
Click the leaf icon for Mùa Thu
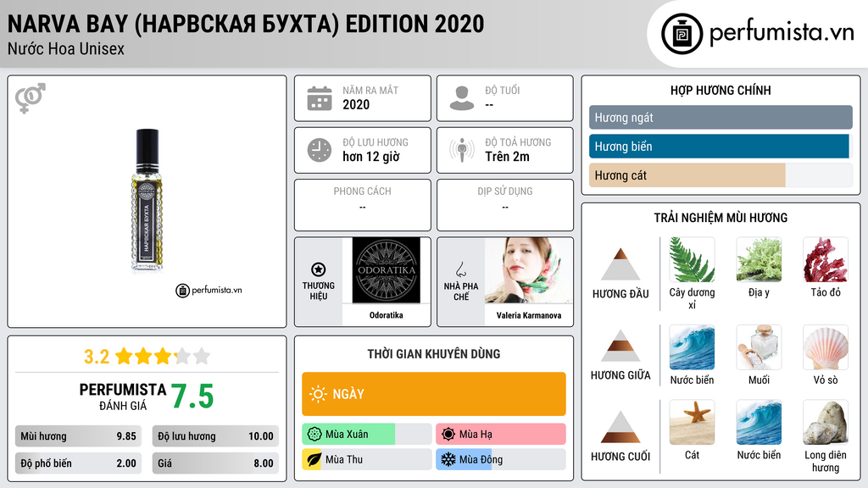pos(314,459)
